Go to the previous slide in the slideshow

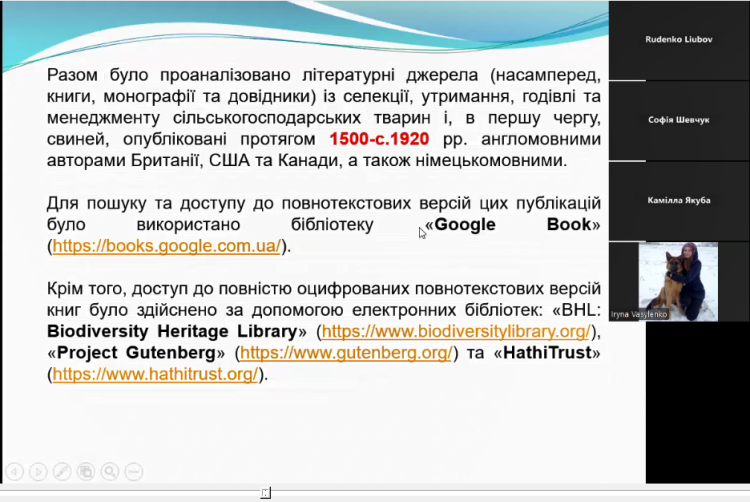[14, 472]
